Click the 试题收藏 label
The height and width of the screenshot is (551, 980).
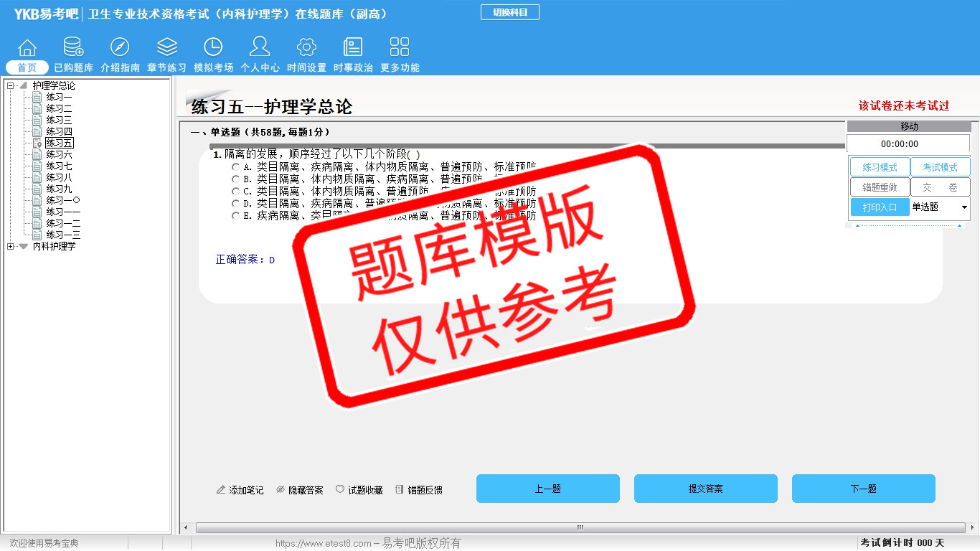[x=365, y=490]
